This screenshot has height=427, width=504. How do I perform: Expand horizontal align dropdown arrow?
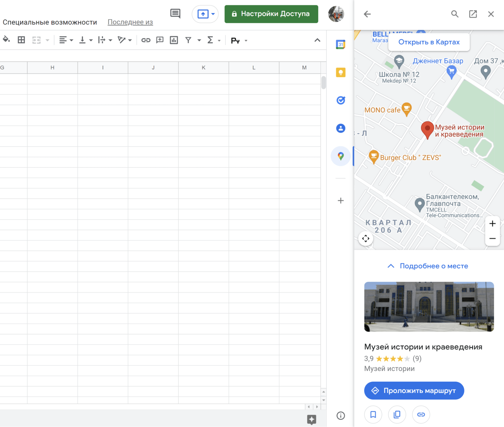[72, 40]
